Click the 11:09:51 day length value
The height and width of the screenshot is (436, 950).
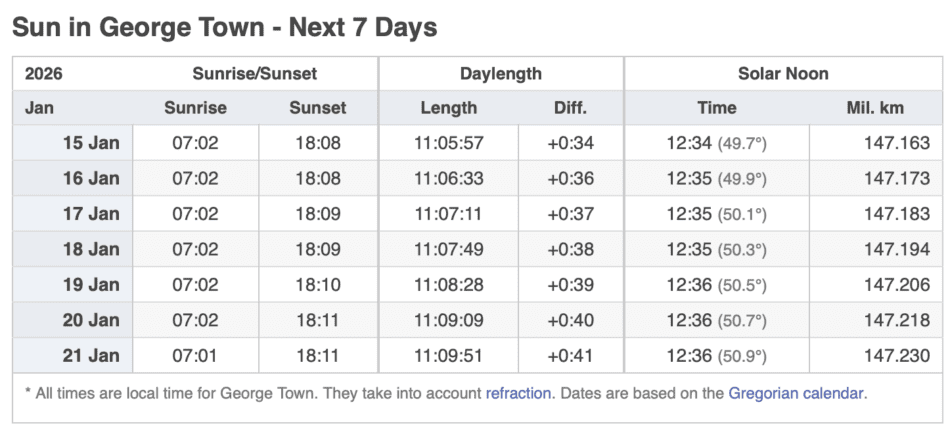pos(449,355)
